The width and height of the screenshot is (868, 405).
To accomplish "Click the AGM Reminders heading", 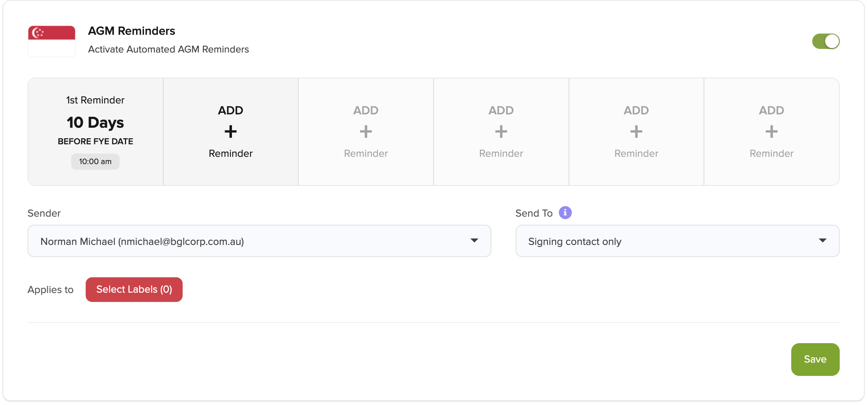I will coord(132,31).
